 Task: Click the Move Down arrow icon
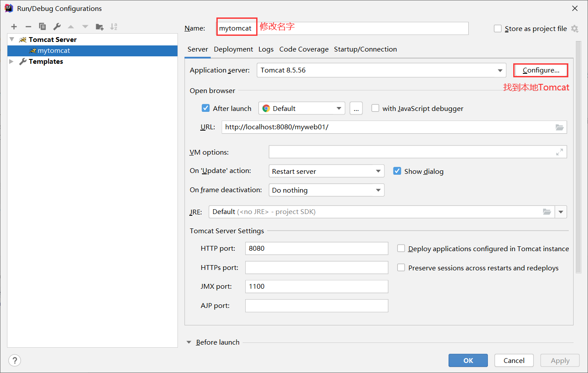click(x=85, y=27)
